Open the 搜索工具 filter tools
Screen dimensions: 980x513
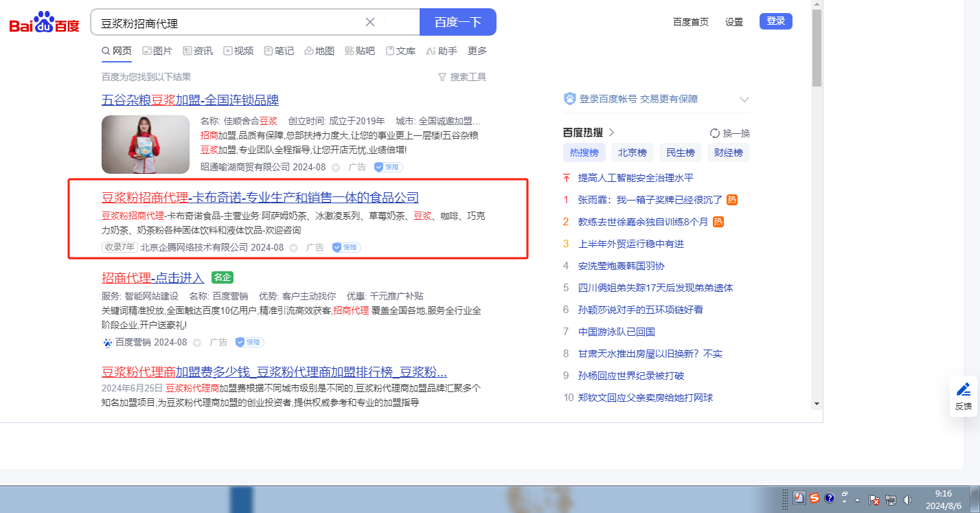(462, 77)
